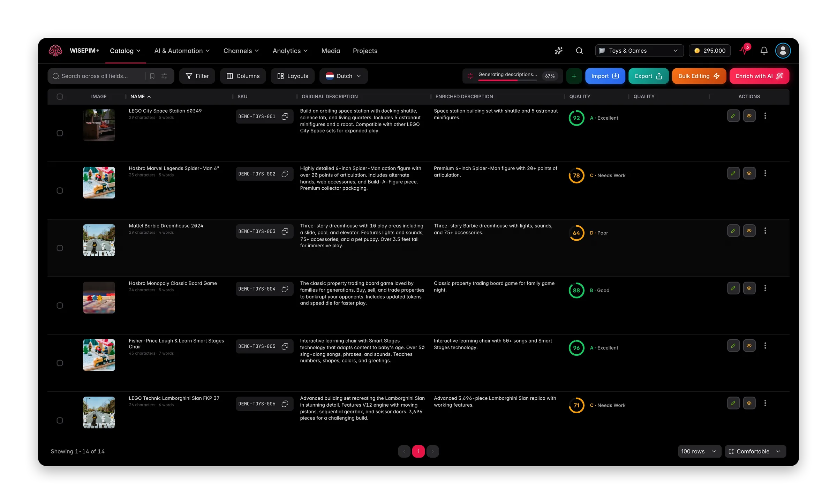Open advanced search settings sliders icon
The image size is (837, 504).
(164, 76)
